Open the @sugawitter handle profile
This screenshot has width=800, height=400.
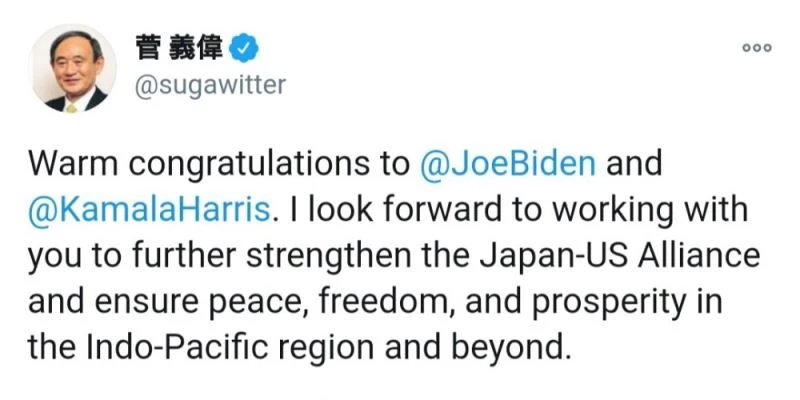[x=209, y=86]
